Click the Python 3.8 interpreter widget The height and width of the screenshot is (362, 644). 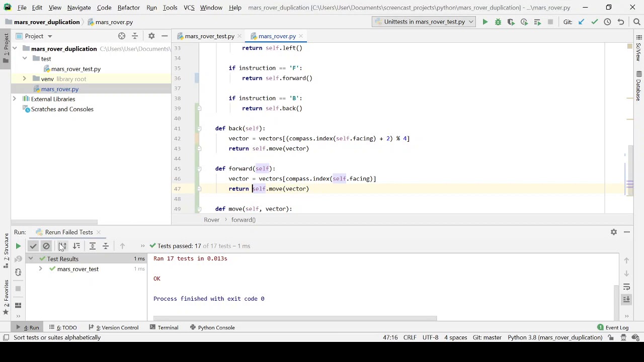pyautogui.click(x=555, y=337)
